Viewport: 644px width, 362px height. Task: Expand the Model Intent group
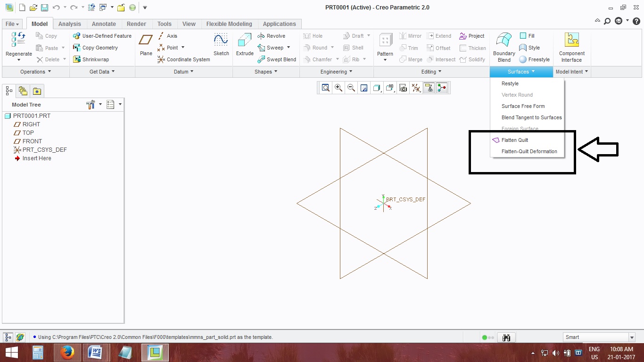[x=572, y=72]
